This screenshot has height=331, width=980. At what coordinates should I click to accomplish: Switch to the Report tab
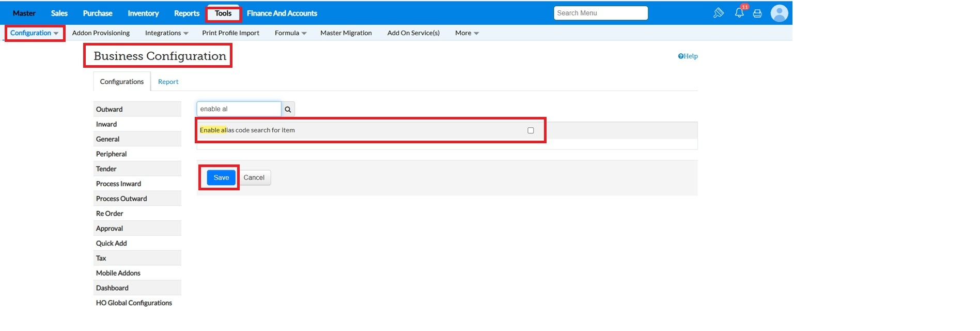168,82
